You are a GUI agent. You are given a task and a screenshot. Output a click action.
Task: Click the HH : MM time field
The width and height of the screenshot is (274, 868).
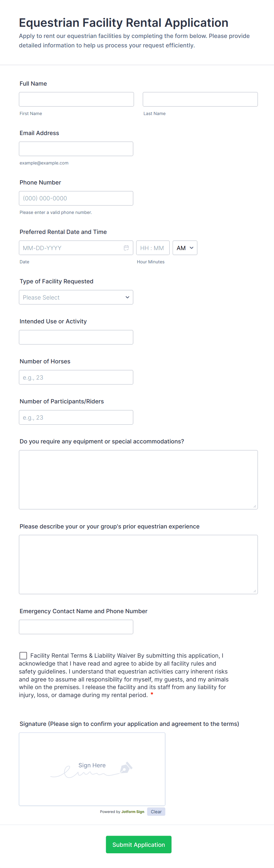[153, 248]
